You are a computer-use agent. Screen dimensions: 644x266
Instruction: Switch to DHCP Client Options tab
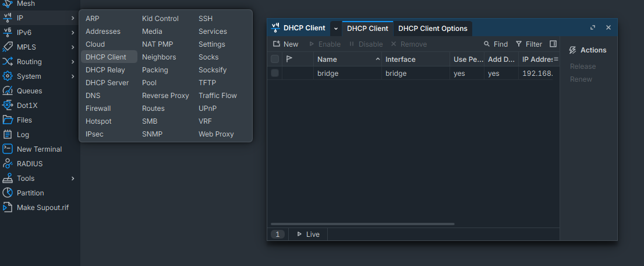tap(433, 29)
